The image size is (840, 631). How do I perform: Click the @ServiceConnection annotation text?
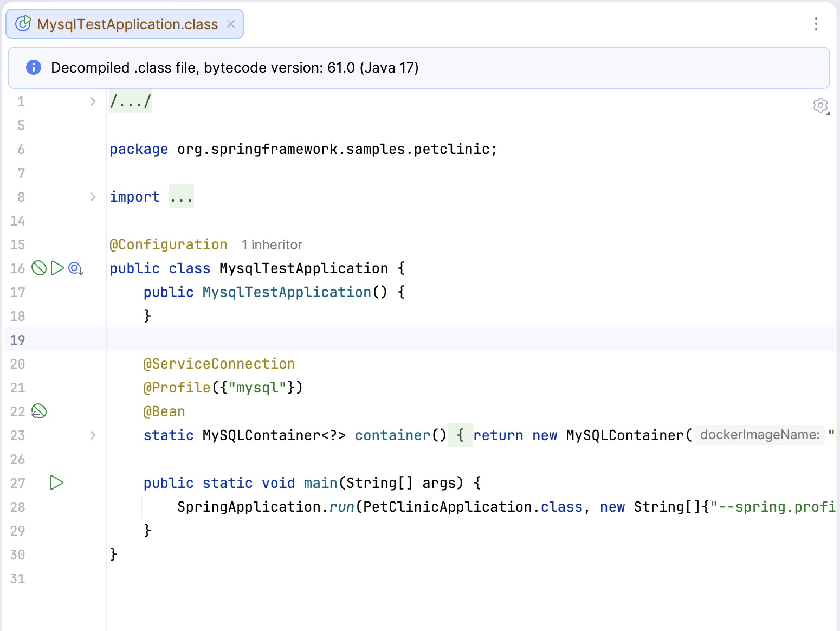(x=219, y=364)
